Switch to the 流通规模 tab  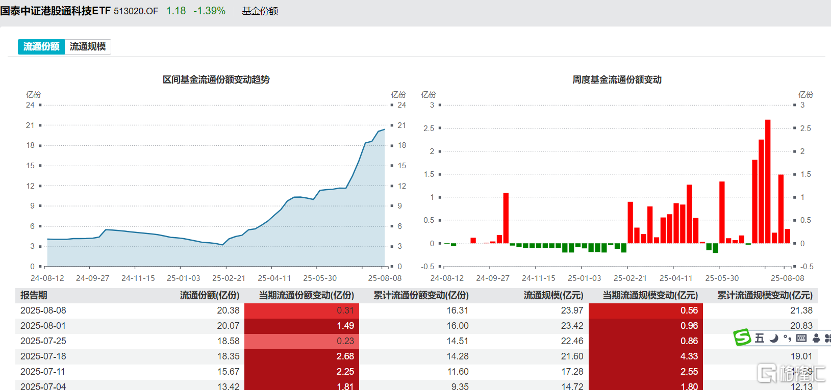point(88,47)
